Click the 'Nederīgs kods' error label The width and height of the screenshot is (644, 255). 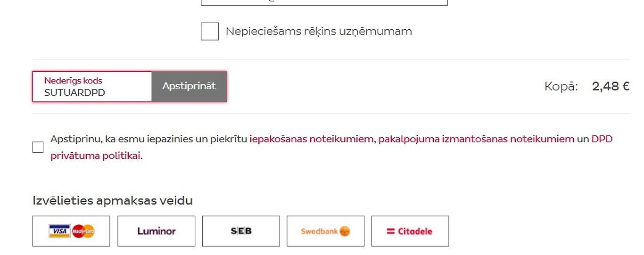pos(73,81)
